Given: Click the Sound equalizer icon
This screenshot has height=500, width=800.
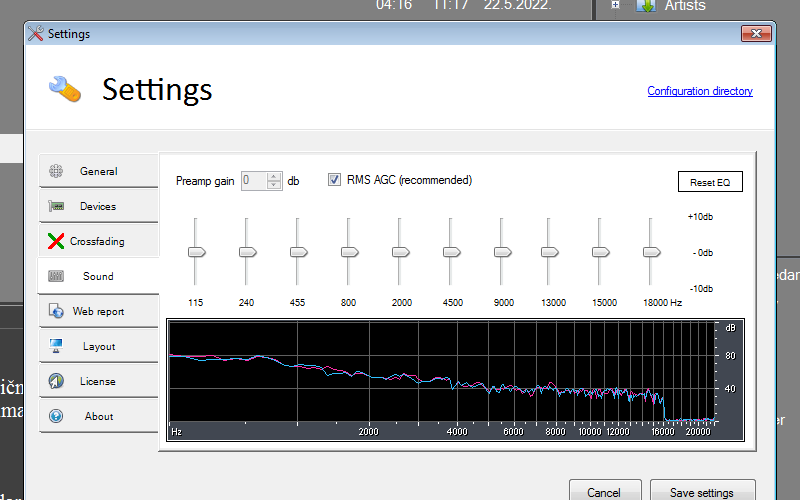Looking at the screenshot, I should coord(56,276).
